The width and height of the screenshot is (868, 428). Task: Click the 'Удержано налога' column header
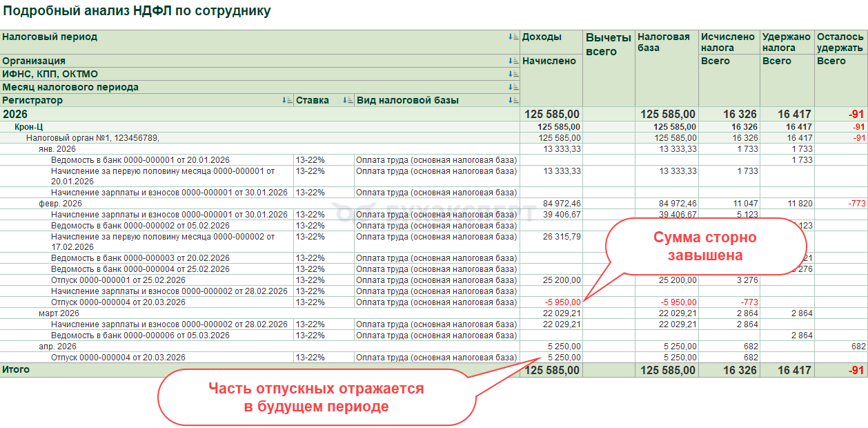pos(787,42)
